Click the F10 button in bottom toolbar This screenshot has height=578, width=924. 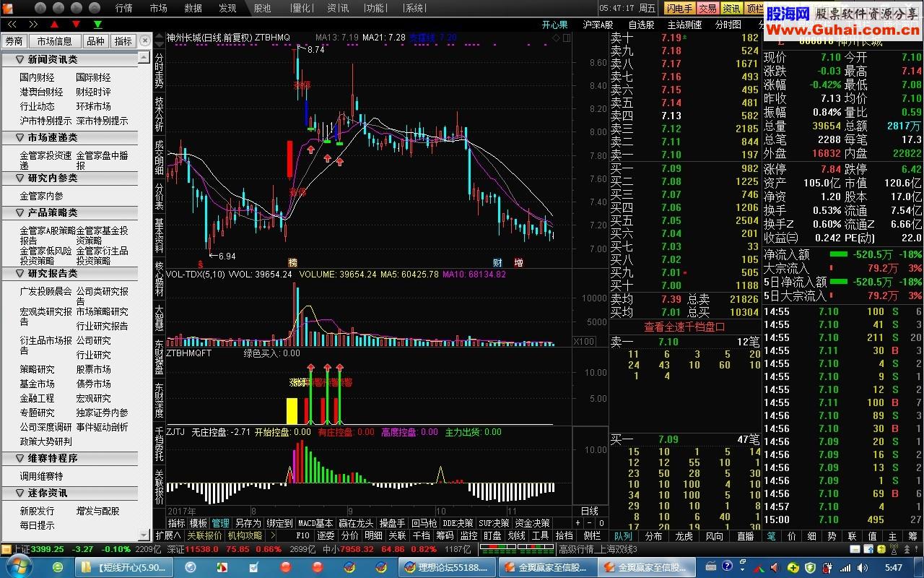[303, 535]
